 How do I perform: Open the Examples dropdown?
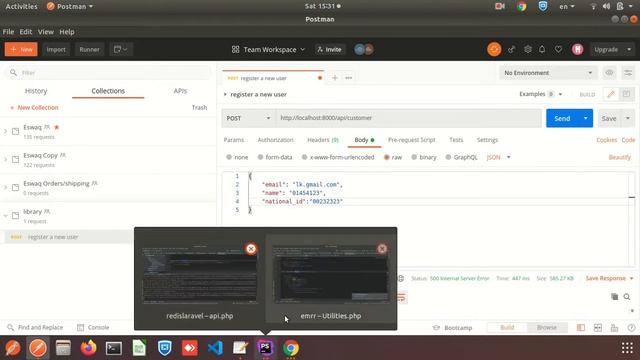point(541,94)
